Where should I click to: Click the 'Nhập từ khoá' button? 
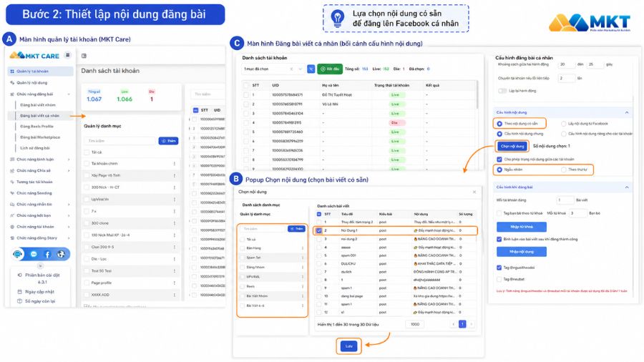point(522,227)
